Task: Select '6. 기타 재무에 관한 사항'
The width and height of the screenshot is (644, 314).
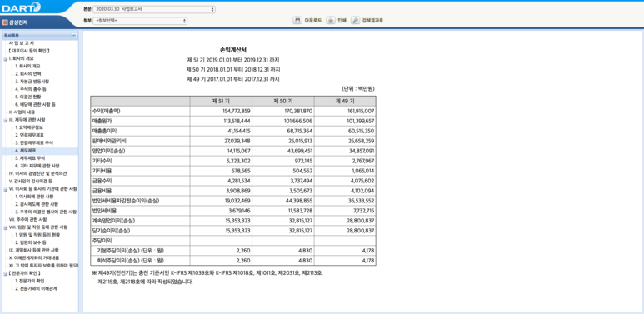Action: (37, 166)
